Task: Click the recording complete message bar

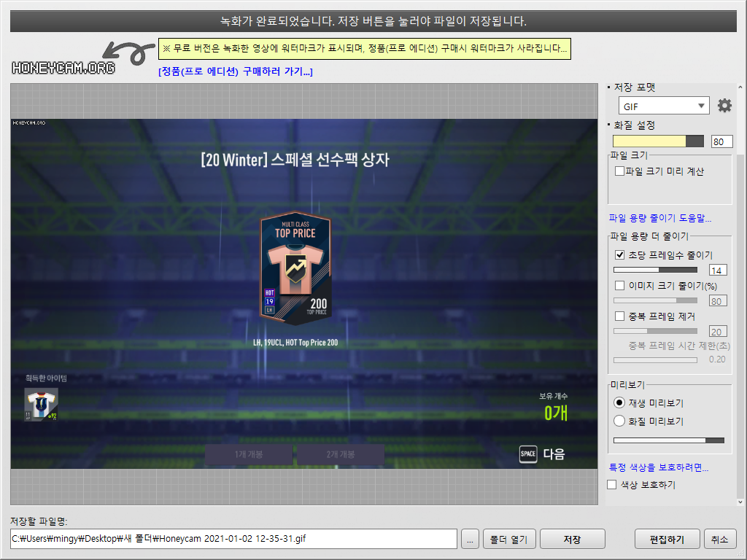Action: tap(373, 21)
